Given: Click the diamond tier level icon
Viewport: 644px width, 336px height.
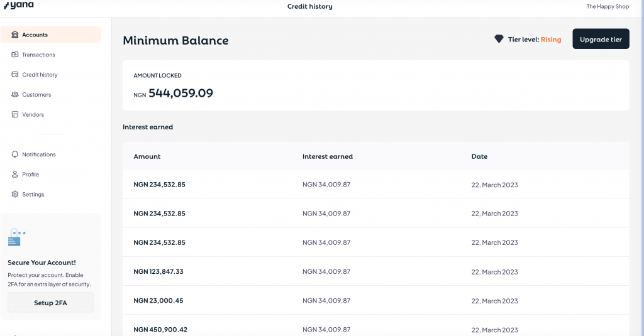Looking at the screenshot, I should tap(499, 39).
